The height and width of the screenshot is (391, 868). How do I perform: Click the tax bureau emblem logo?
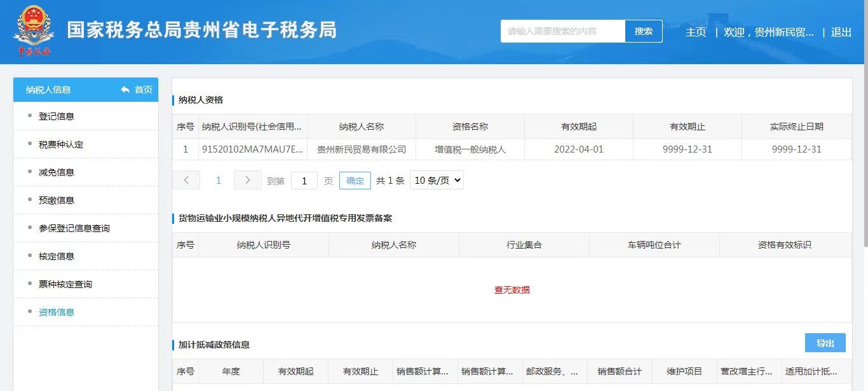coord(33,31)
